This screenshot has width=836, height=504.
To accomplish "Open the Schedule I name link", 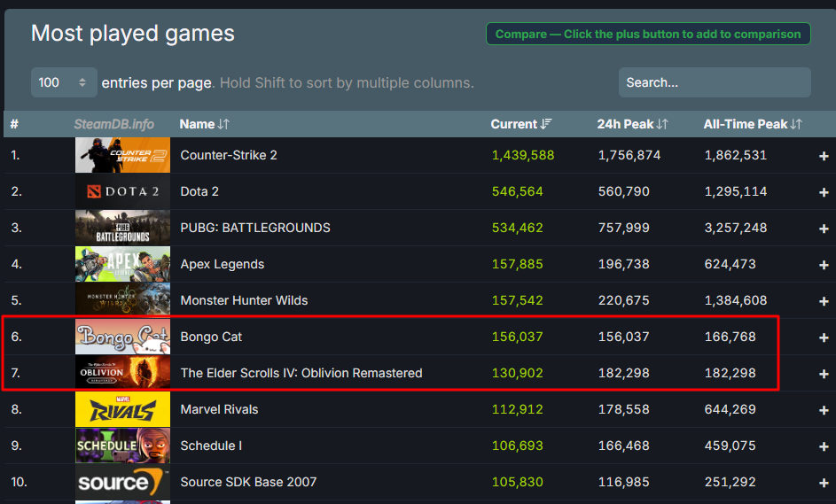I will click(x=211, y=446).
